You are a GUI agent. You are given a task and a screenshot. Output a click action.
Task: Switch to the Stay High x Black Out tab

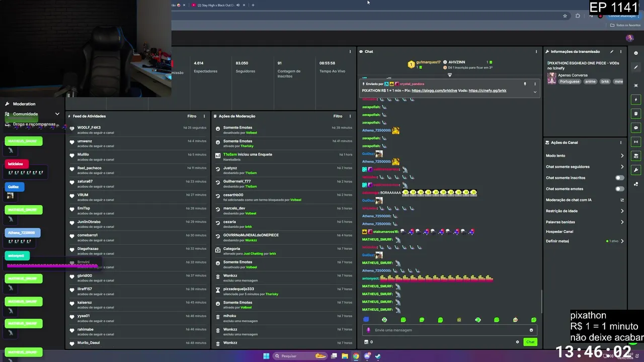216,5
